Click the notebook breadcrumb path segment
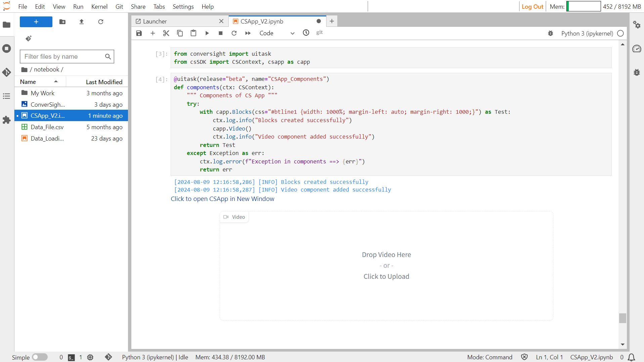This screenshot has height=362, width=644. tap(46, 69)
